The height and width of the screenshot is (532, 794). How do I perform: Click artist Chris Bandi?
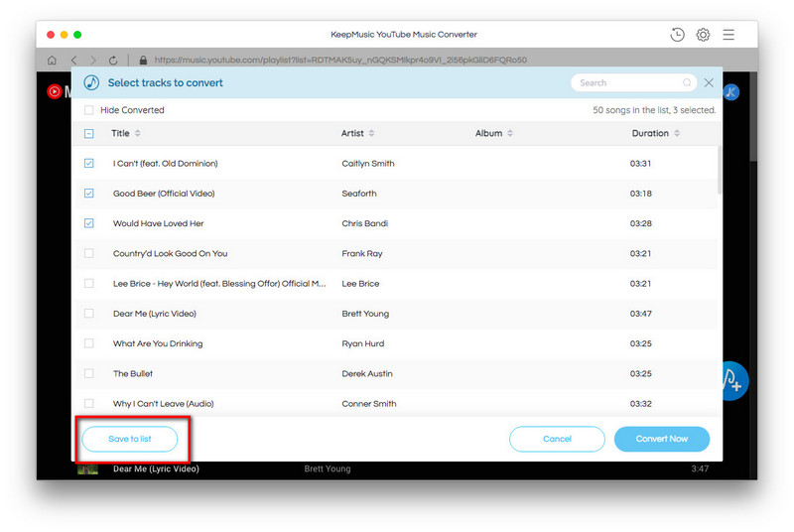[364, 223]
